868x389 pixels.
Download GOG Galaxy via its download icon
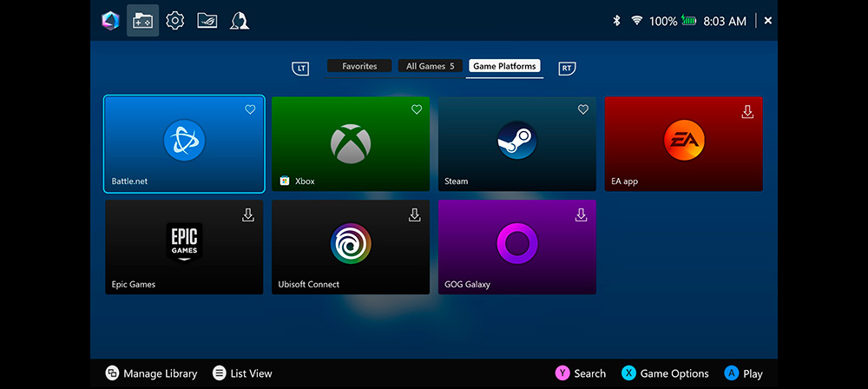pos(581,215)
